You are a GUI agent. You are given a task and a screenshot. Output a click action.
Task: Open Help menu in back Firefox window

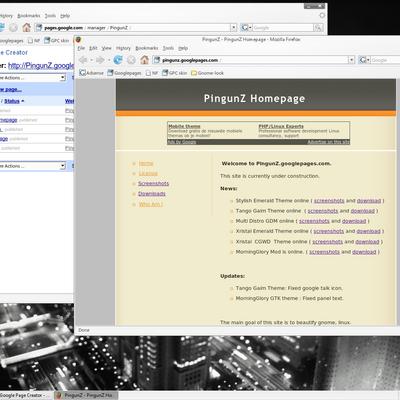65,16
